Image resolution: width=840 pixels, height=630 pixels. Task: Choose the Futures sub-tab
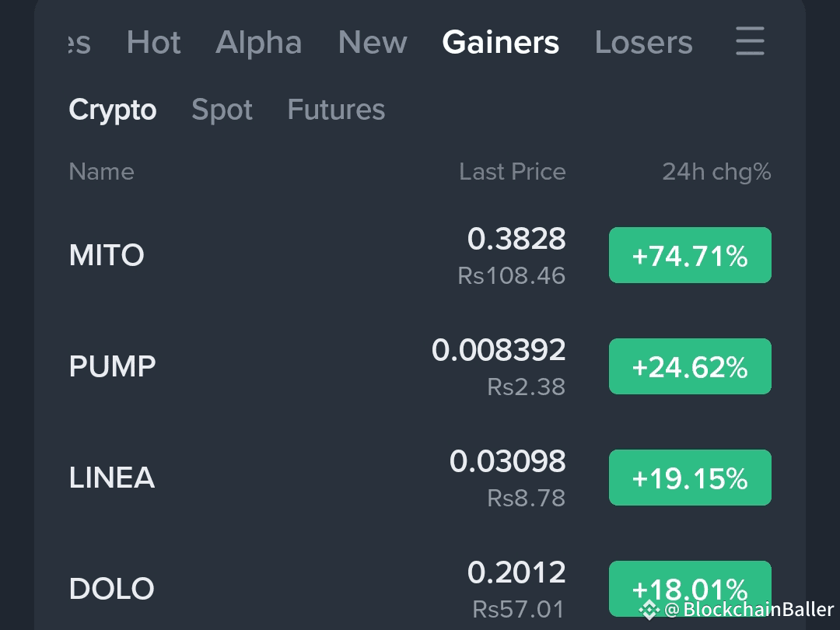tap(336, 110)
